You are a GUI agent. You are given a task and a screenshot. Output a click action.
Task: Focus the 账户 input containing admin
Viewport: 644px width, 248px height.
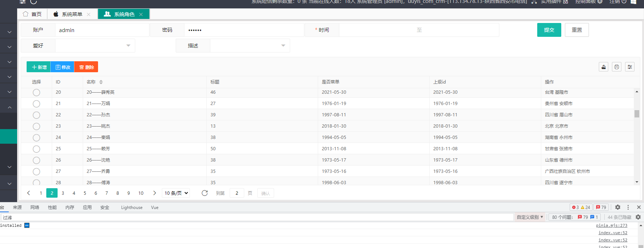102,30
